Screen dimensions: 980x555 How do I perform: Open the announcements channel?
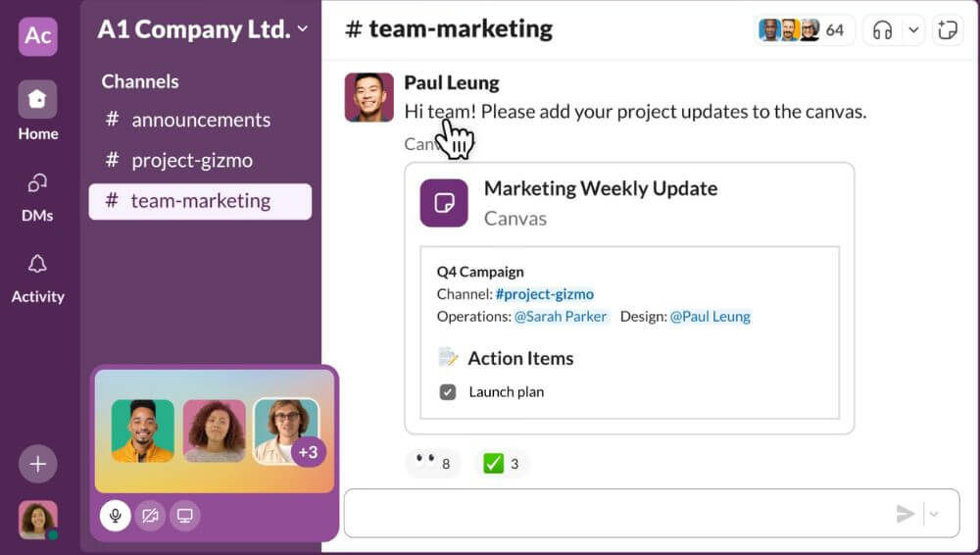(x=200, y=120)
